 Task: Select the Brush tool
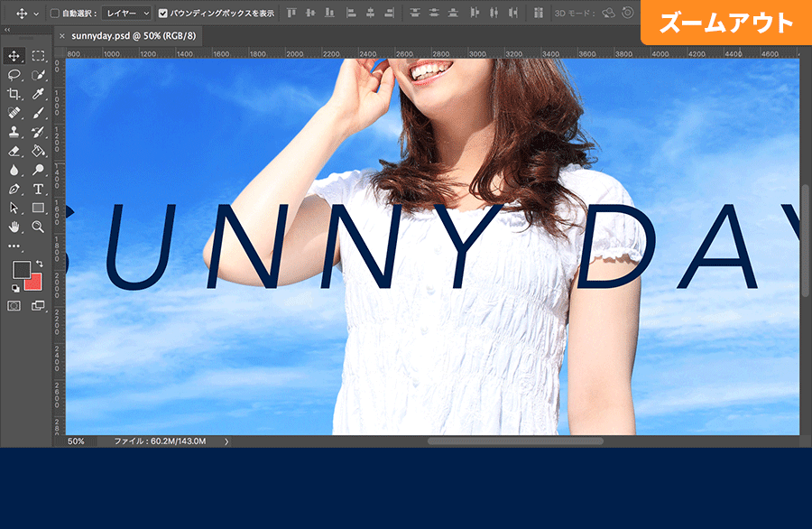tap(39, 113)
